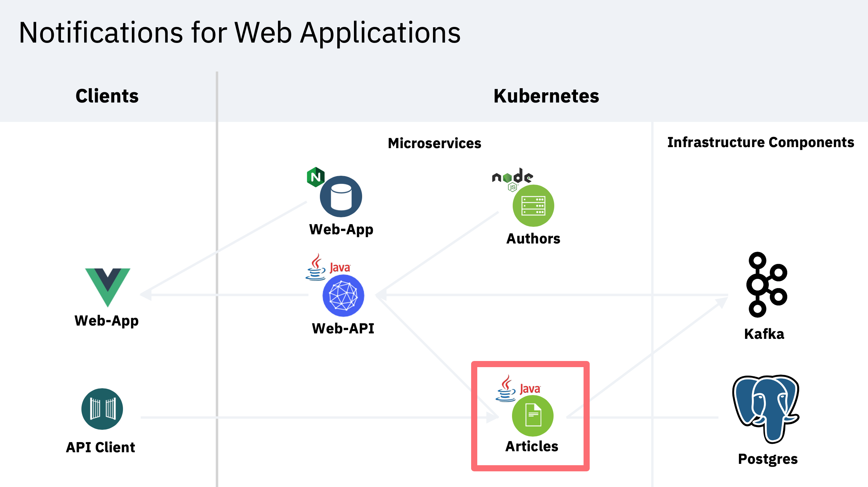Viewport: 868px width, 487px height.
Task: Click the Java logo above Web-API
Action: coord(328,267)
